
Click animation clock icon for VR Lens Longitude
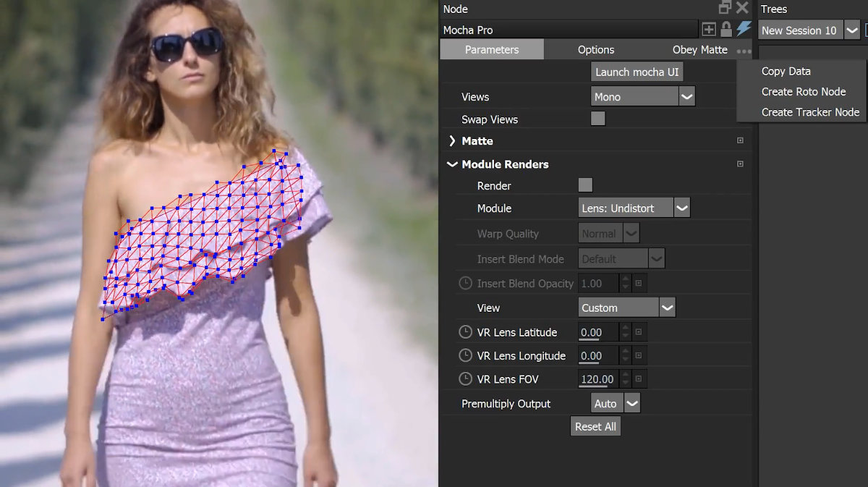[466, 355]
